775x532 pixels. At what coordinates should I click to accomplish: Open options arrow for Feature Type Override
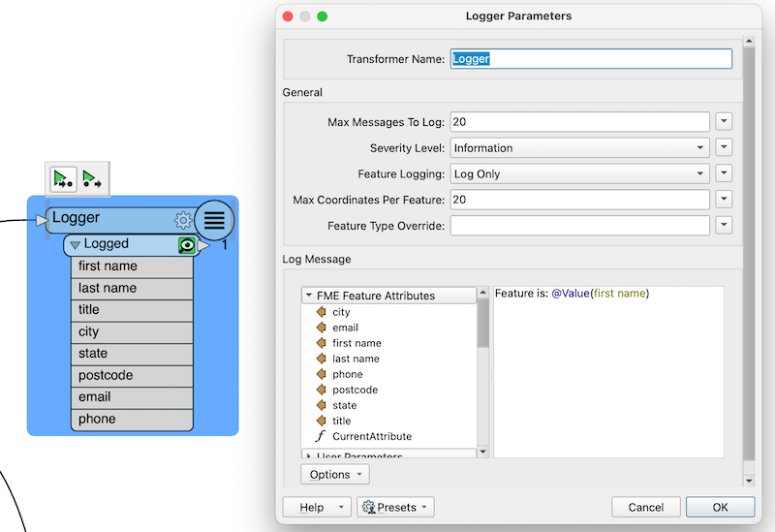[x=724, y=225]
